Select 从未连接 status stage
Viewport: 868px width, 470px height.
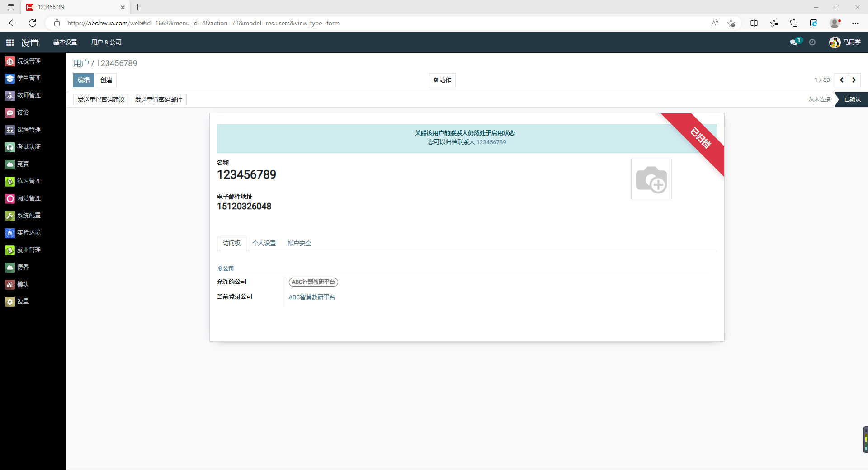coord(820,99)
